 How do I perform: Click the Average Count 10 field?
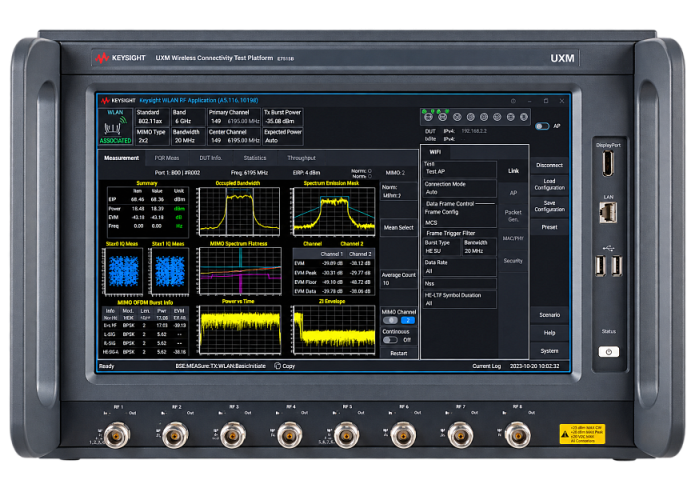[398, 279]
